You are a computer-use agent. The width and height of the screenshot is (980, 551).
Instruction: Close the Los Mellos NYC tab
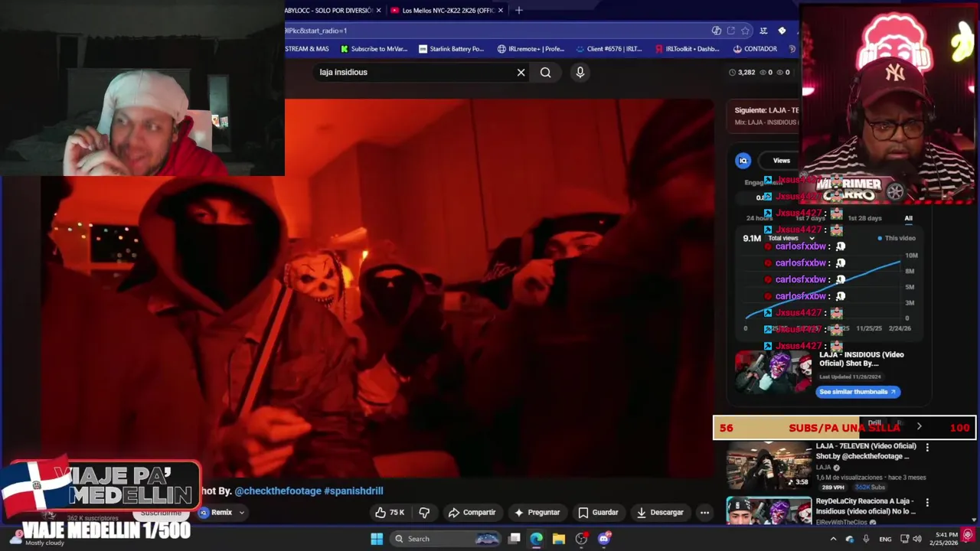click(x=501, y=10)
